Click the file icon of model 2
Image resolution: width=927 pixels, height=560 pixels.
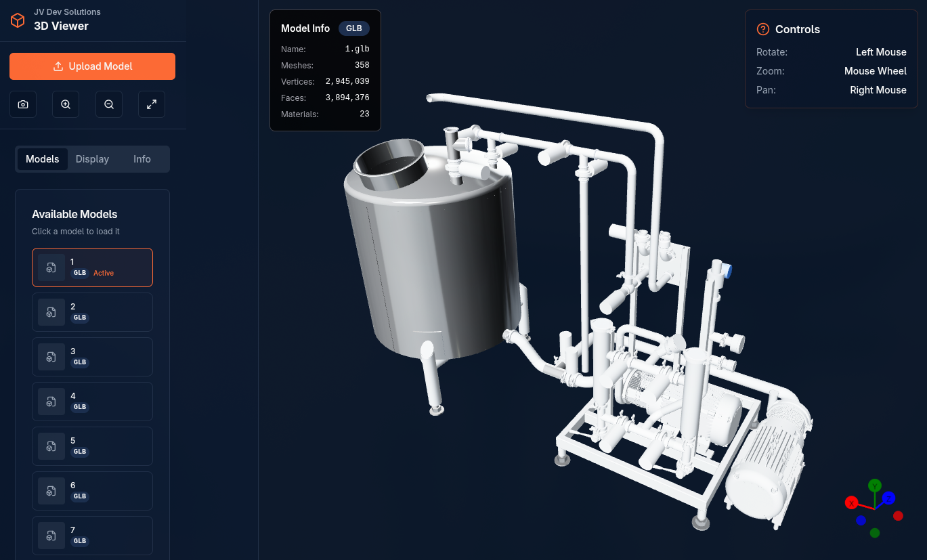(51, 312)
